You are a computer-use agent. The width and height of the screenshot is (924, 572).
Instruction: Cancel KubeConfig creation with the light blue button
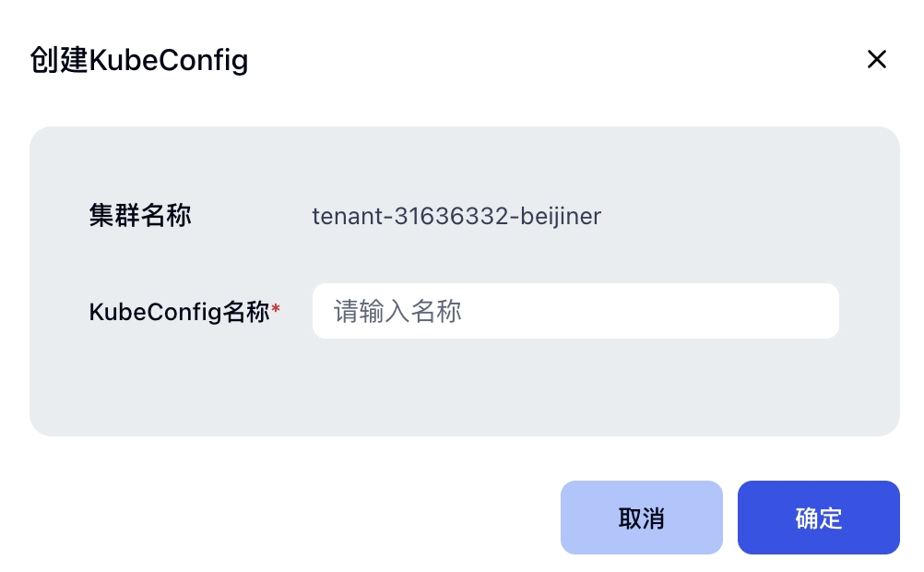[x=641, y=518]
